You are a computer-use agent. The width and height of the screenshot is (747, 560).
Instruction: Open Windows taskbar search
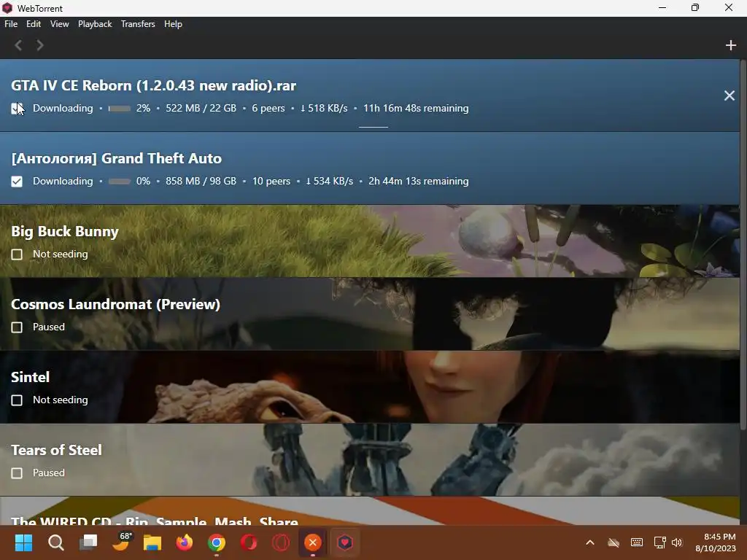pos(55,542)
